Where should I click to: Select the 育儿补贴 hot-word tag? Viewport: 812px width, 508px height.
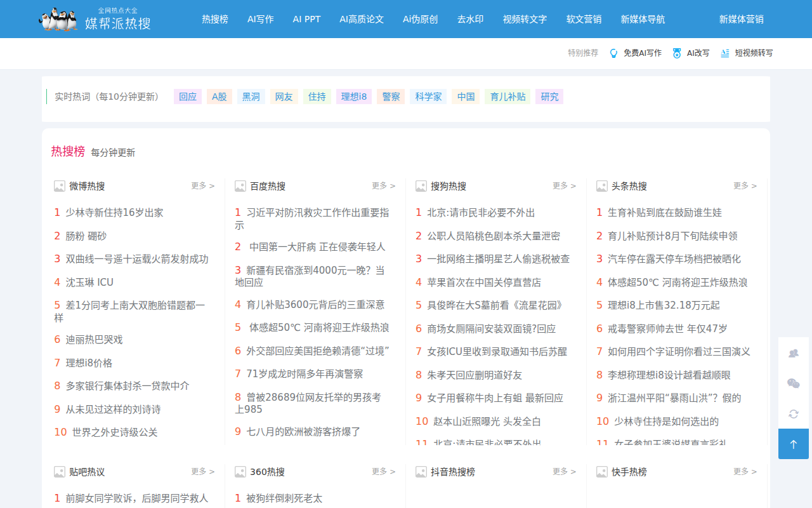tap(507, 97)
